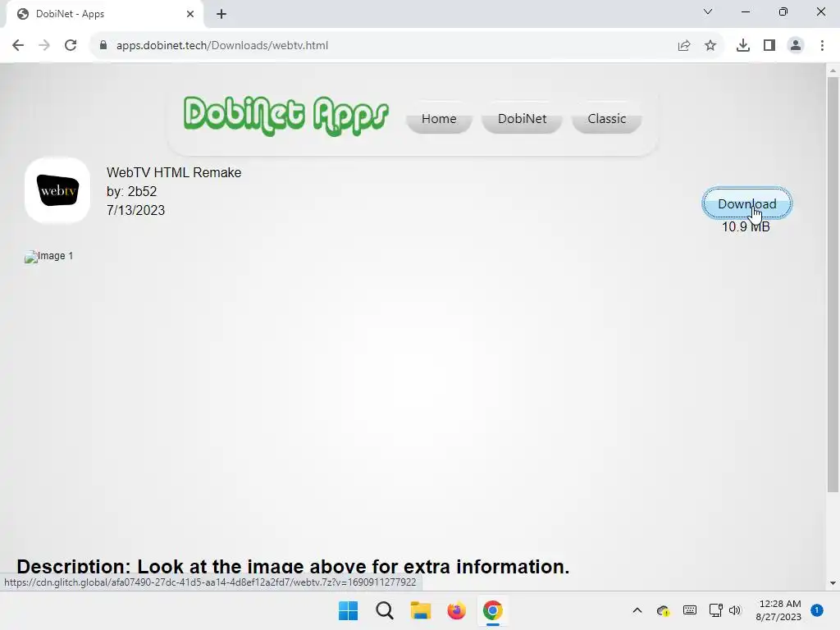
Task: Download the WebTV HTML Remake
Action: [x=746, y=203]
